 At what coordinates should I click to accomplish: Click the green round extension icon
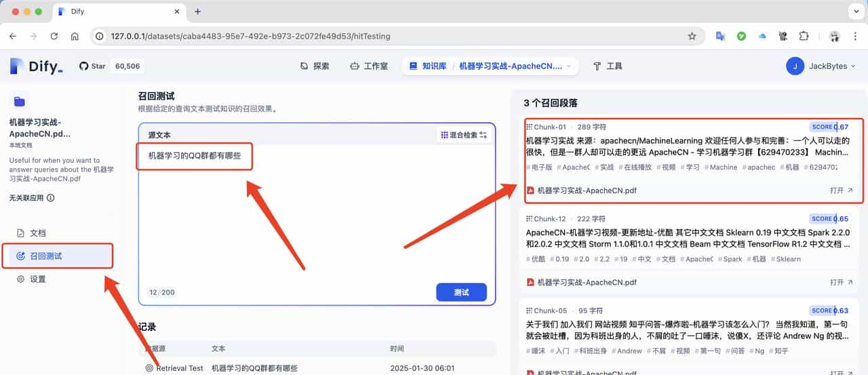[x=741, y=36]
